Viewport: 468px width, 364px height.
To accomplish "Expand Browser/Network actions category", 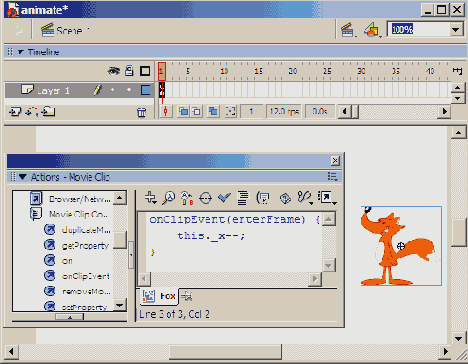I will click(x=36, y=199).
